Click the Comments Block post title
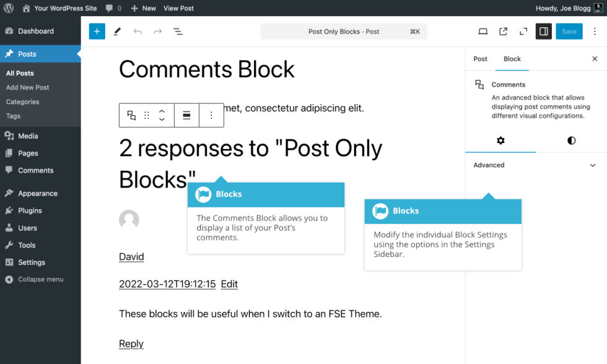 [207, 69]
